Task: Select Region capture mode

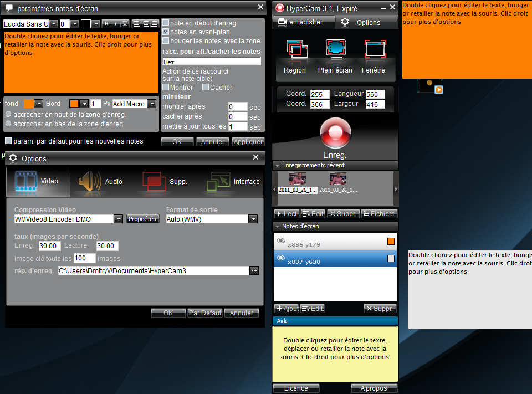Action: click(x=295, y=57)
